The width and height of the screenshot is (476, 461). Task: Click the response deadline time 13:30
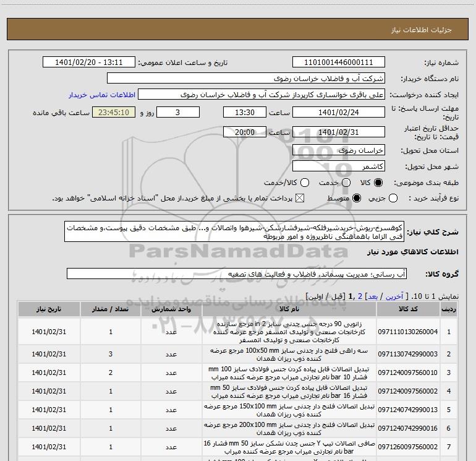coord(245,112)
